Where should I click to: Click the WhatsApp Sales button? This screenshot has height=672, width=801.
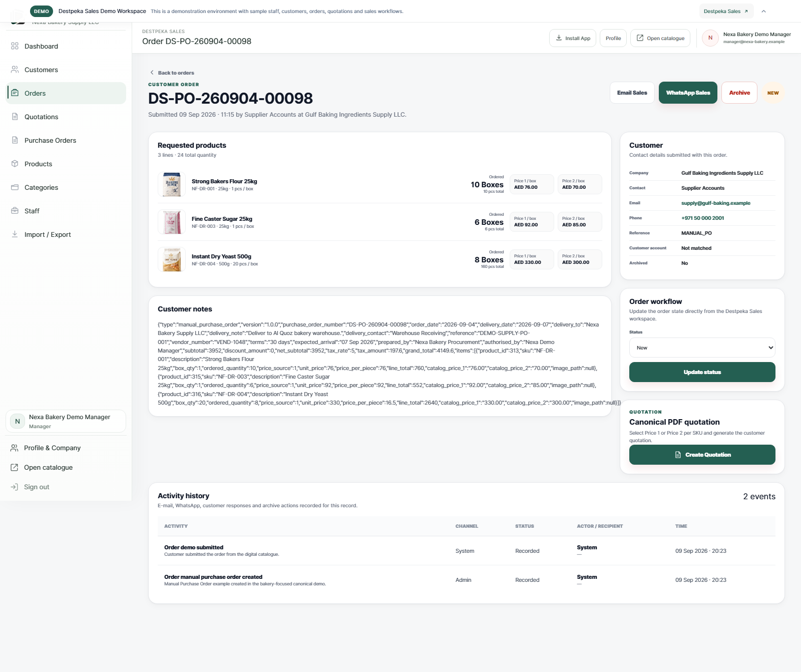point(688,93)
